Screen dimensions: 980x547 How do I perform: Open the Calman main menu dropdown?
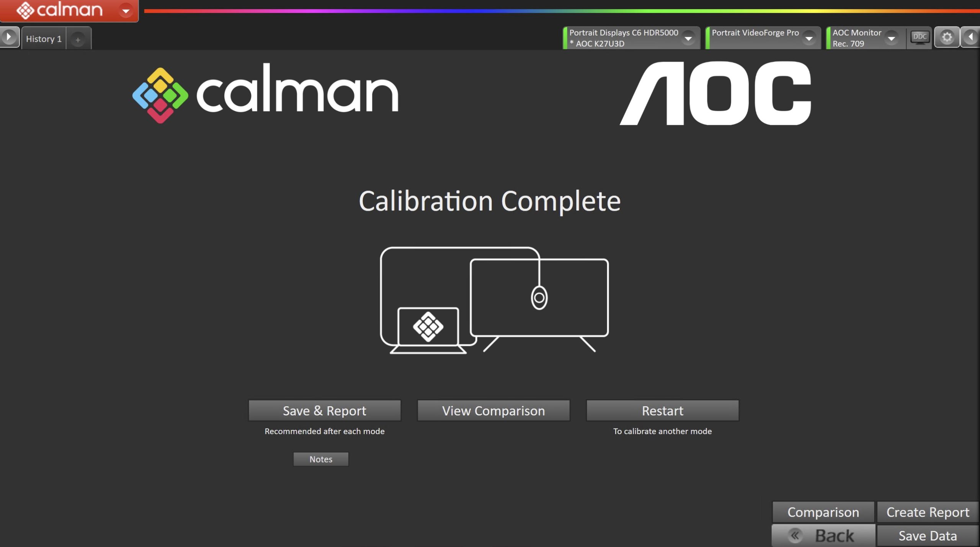[x=126, y=11]
